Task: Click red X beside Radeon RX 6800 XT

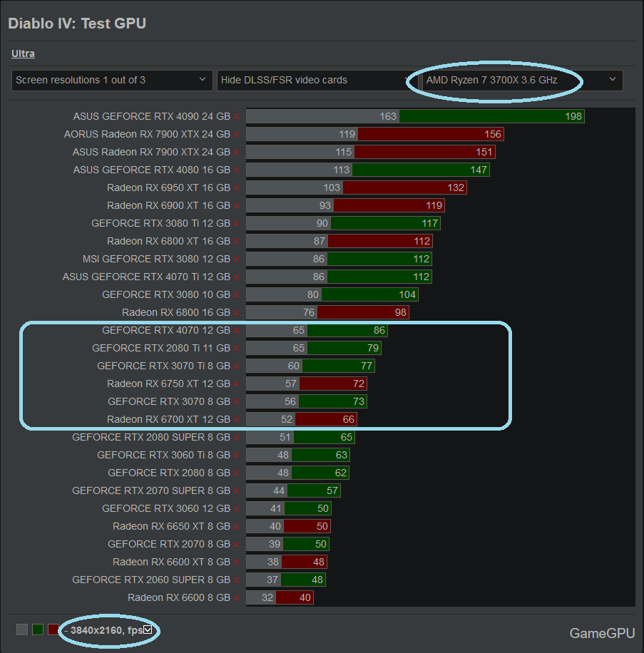Action: point(237,242)
